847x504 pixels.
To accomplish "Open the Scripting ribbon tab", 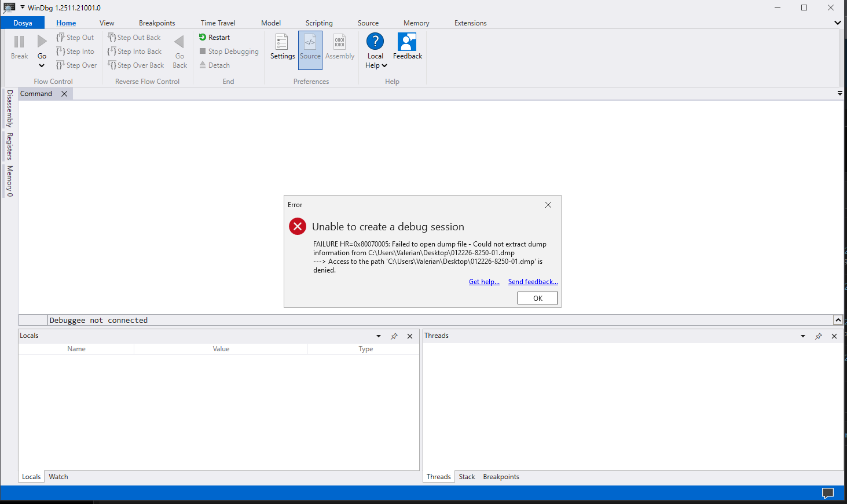I will (319, 23).
